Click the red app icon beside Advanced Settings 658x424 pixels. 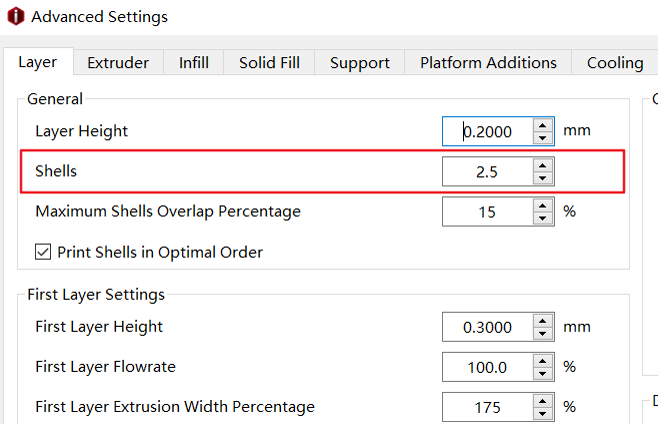pos(16,16)
